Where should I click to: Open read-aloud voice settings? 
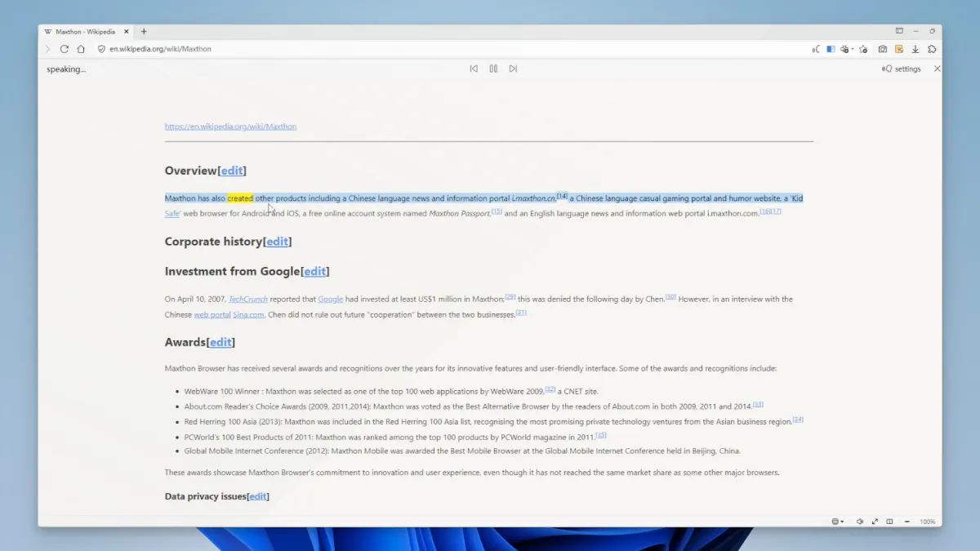(x=902, y=69)
